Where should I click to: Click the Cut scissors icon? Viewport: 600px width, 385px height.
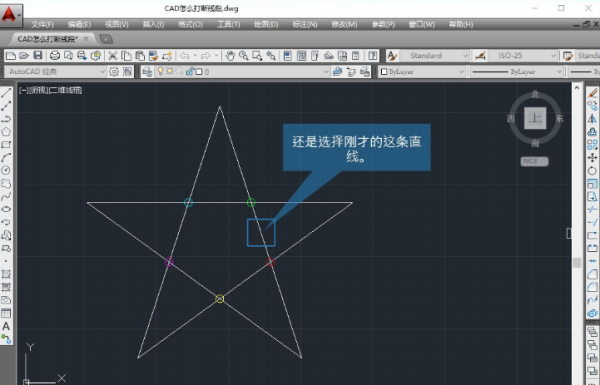coord(112,56)
